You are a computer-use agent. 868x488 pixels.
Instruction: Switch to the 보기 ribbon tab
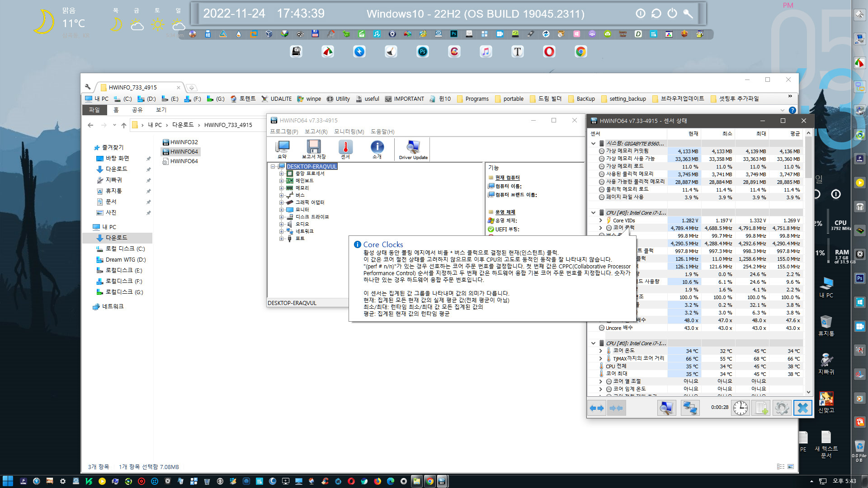point(161,110)
